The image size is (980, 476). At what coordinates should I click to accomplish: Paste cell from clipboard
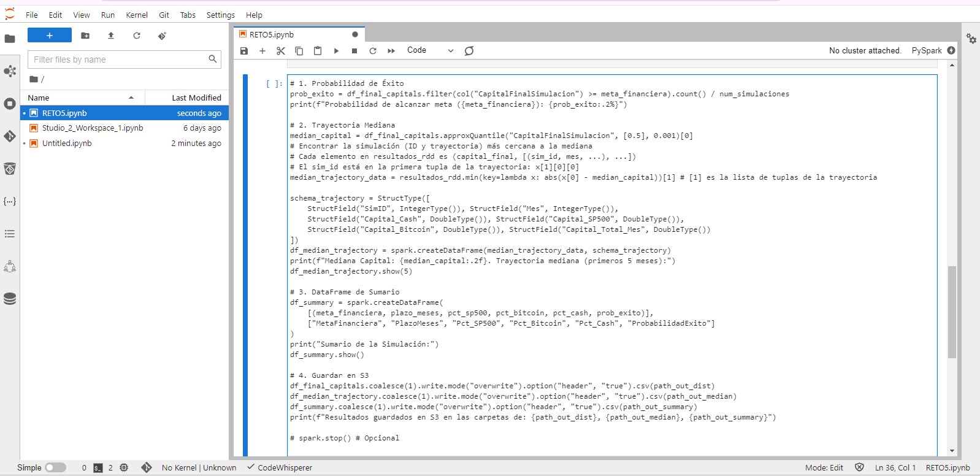coord(318,51)
